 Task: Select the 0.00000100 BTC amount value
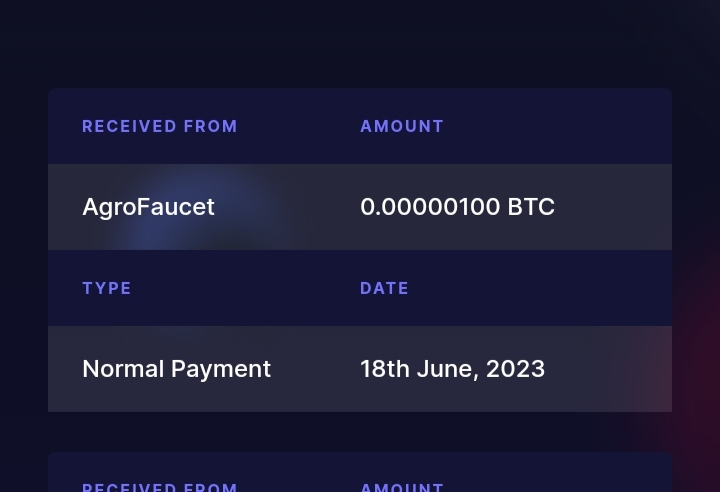[x=457, y=207]
